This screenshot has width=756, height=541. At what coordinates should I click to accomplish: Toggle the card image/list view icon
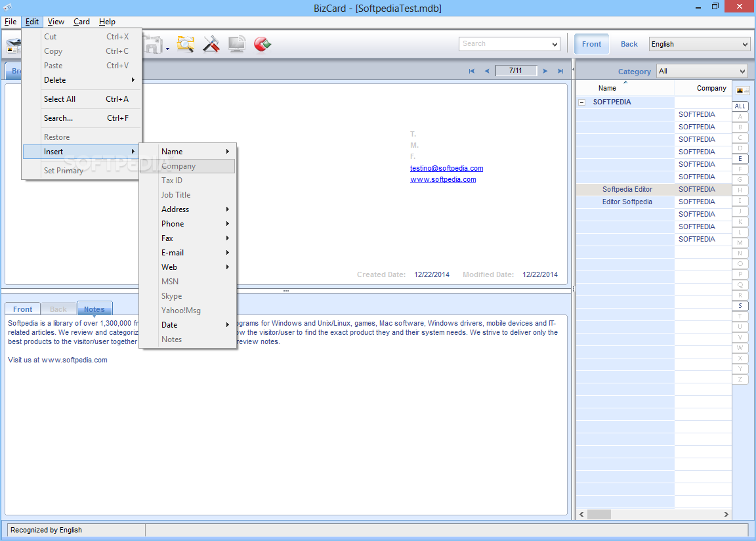742,91
